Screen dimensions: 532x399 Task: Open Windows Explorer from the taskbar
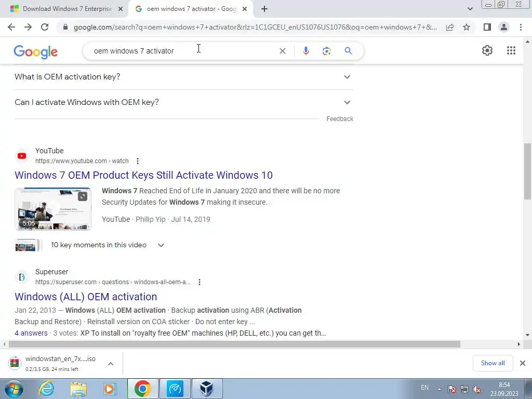click(x=78, y=389)
